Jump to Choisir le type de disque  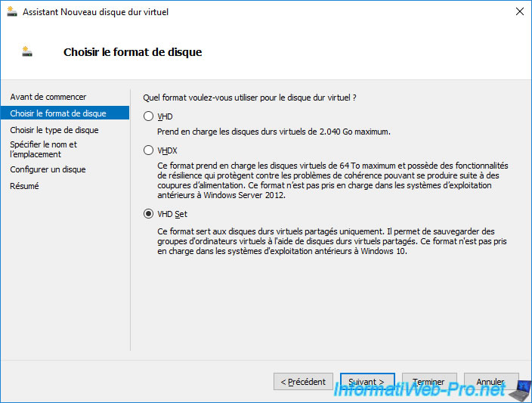click(54, 130)
